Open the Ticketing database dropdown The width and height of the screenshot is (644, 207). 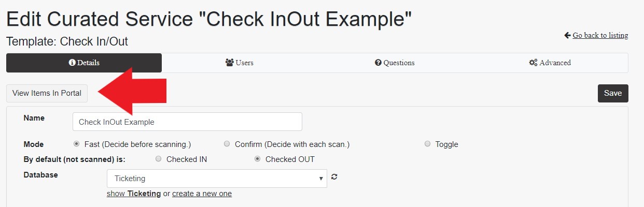217,179
